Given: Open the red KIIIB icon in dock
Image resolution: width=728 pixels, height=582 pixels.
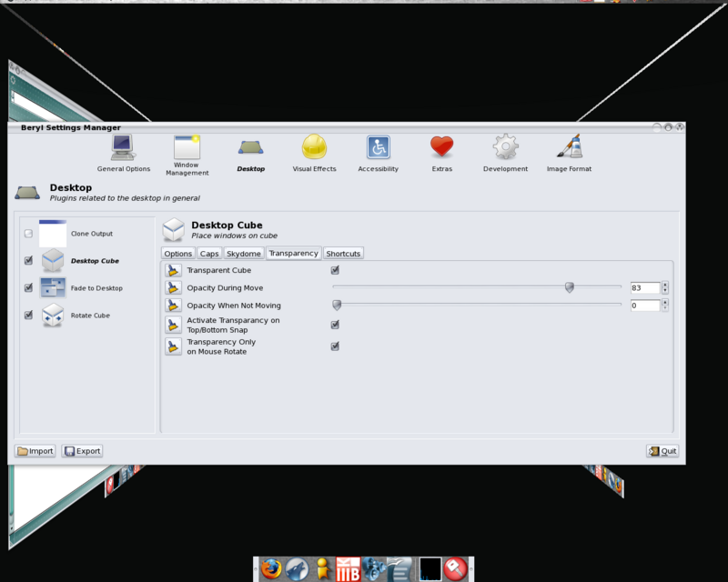Looking at the screenshot, I should coord(348,569).
